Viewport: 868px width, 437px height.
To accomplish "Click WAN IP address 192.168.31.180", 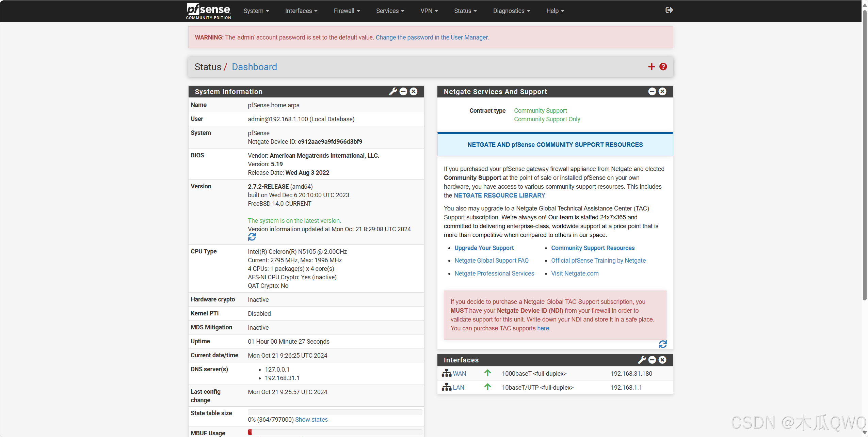I will click(631, 374).
